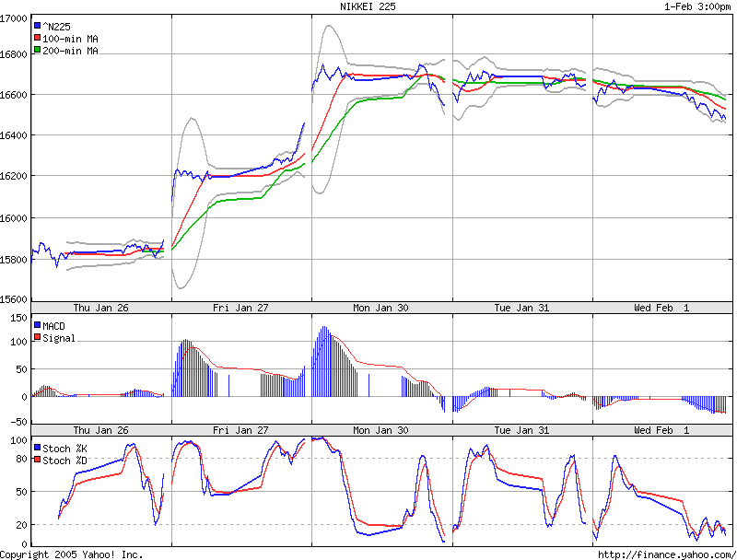Click the blue ^N225 legend swatch
Screen dimensions: 737x560
point(37,26)
